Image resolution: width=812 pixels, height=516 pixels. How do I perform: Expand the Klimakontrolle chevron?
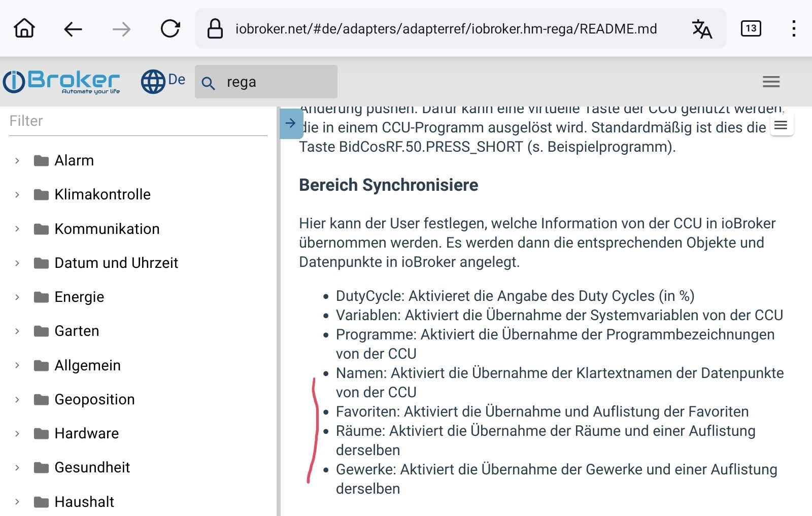pos(17,195)
